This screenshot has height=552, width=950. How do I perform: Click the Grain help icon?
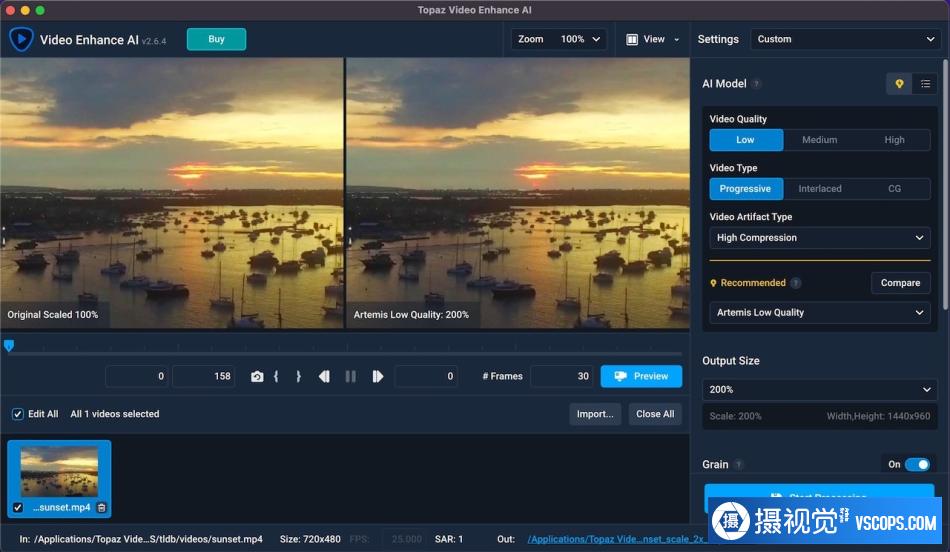point(738,465)
